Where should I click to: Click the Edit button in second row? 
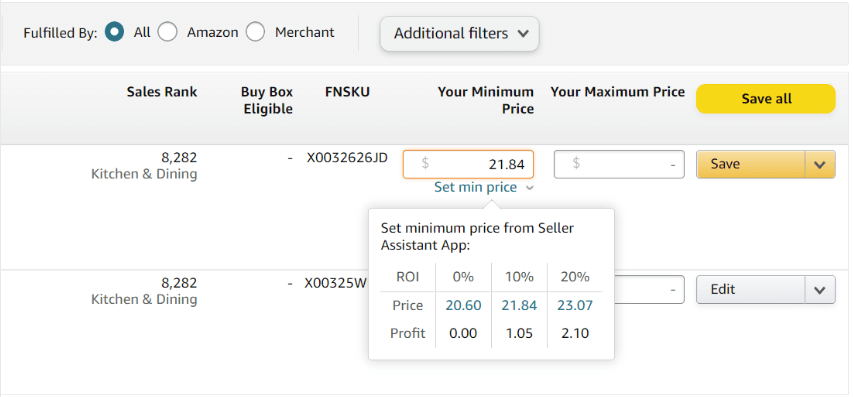click(751, 290)
